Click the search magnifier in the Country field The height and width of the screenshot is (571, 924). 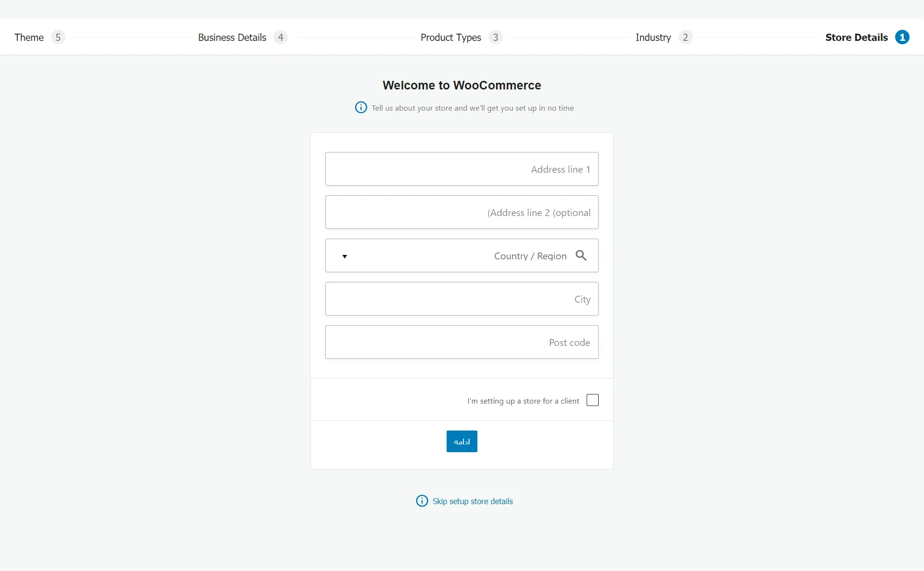click(581, 255)
